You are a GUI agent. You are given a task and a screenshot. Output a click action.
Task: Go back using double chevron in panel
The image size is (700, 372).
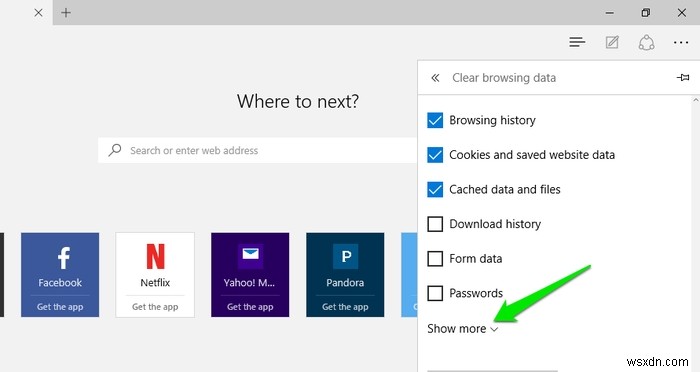coord(435,78)
